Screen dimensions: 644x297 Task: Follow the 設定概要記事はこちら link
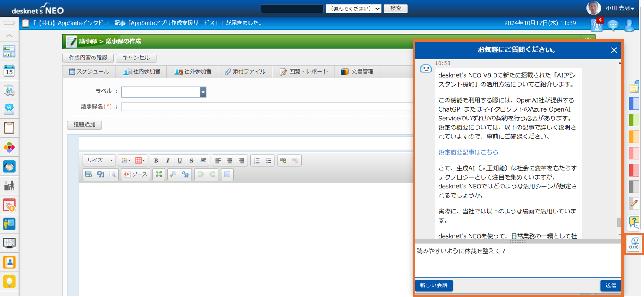pos(468,152)
